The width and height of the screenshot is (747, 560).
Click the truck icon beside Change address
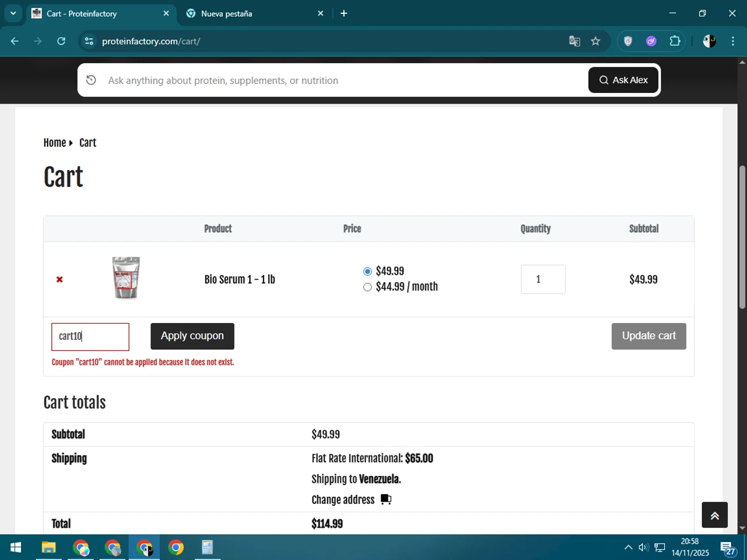tap(386, 499)
